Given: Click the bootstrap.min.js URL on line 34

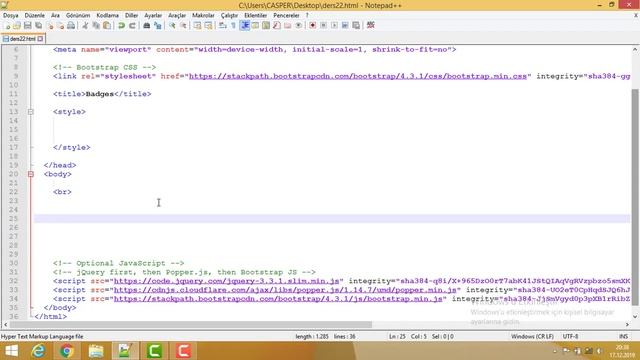Looking at the screenshot, I should 278,299.
